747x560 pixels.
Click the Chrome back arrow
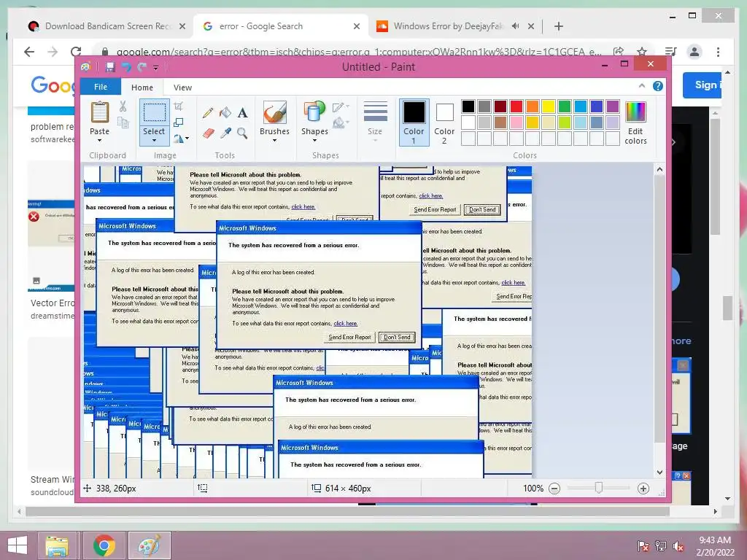point(29,52)
